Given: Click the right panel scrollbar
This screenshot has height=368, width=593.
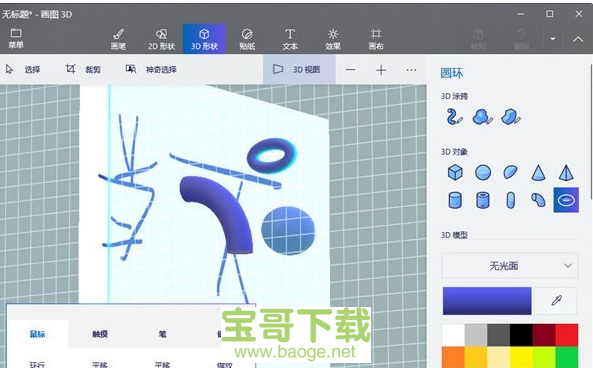Looking at the screenshot, I should 591,132.
